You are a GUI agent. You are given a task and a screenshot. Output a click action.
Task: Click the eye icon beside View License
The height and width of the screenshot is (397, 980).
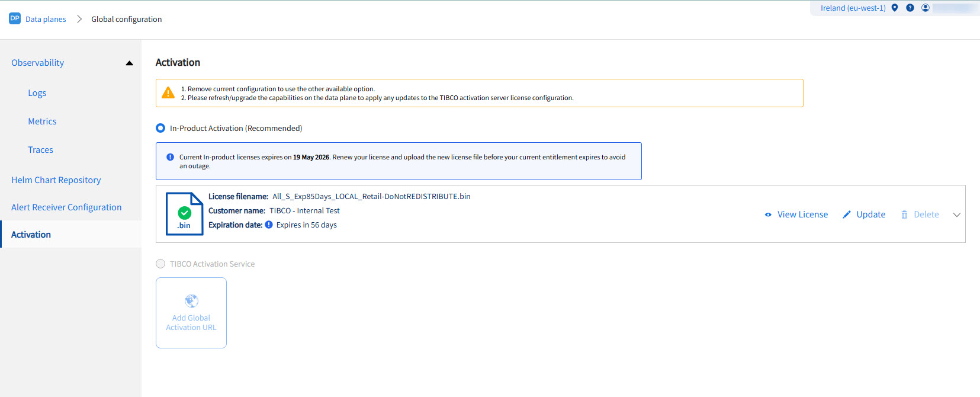768,214
